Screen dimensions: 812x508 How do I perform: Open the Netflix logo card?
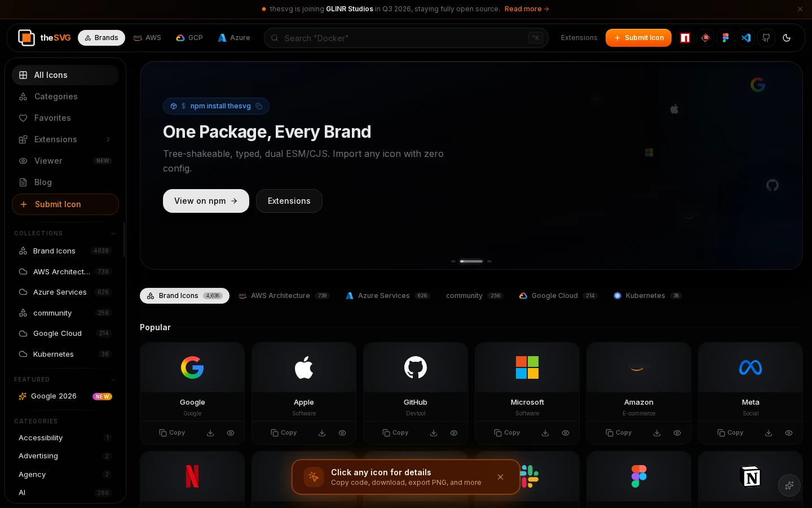192,476
